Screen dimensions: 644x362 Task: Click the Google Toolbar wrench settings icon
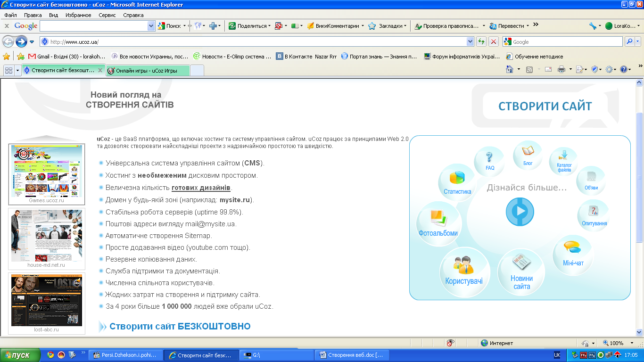[x=593, y=26]
